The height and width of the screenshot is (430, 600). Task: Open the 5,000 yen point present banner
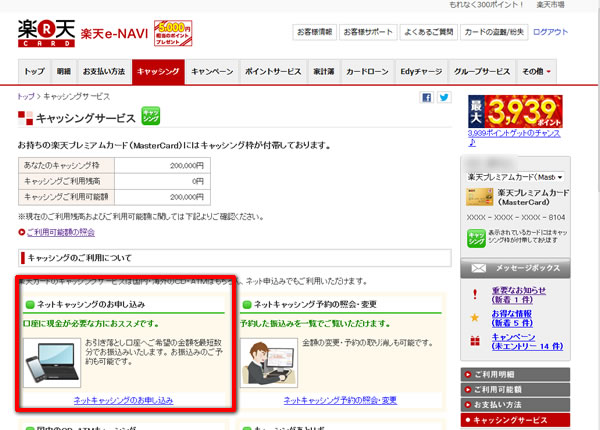pos(173,33)
